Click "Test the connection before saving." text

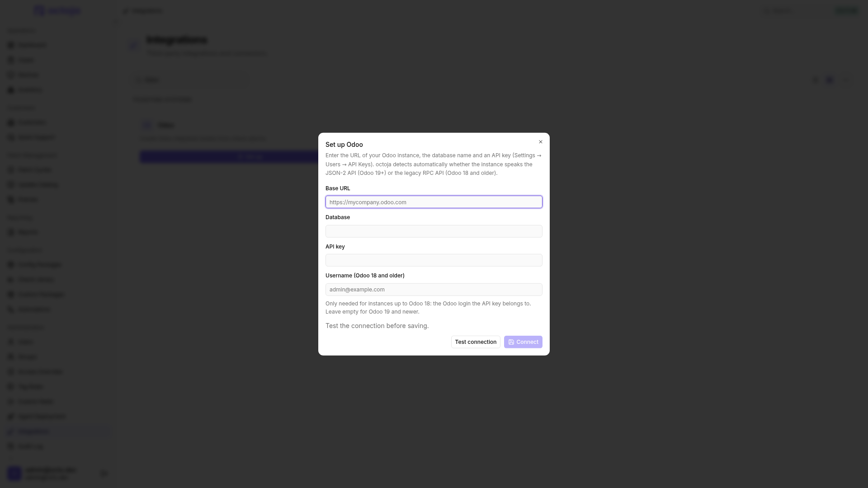(x=377, y=326)
